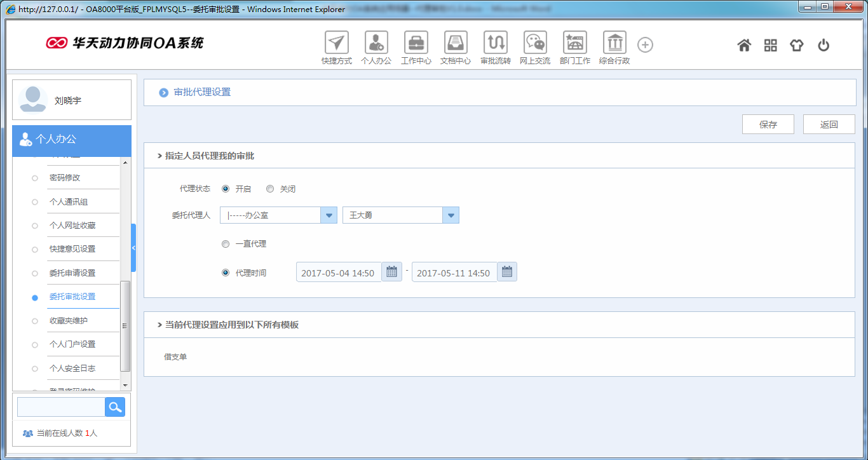Image resolution: width=868 pixels, height=460 pixels.
Task: Select the 关闭 agent status option
Action: (270, 188)
